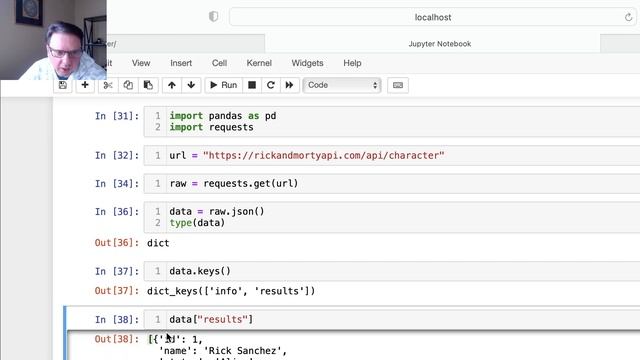640x360 pixels.
Task: Open the Widgets menu
Action: tap(307, 63)
